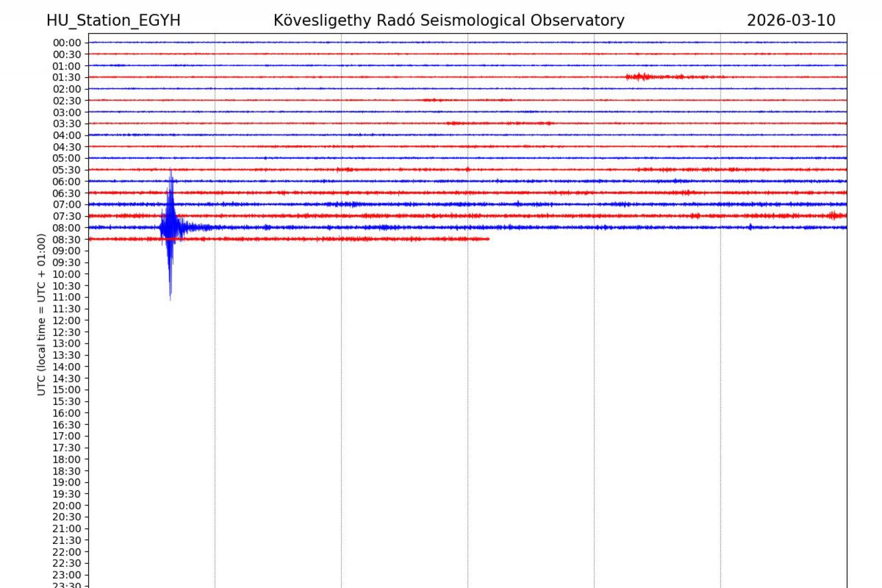Click the HU_Station_EGYH station label
Image resolution: width=882 pixels, height=588 pixels.
pos(113,20)
